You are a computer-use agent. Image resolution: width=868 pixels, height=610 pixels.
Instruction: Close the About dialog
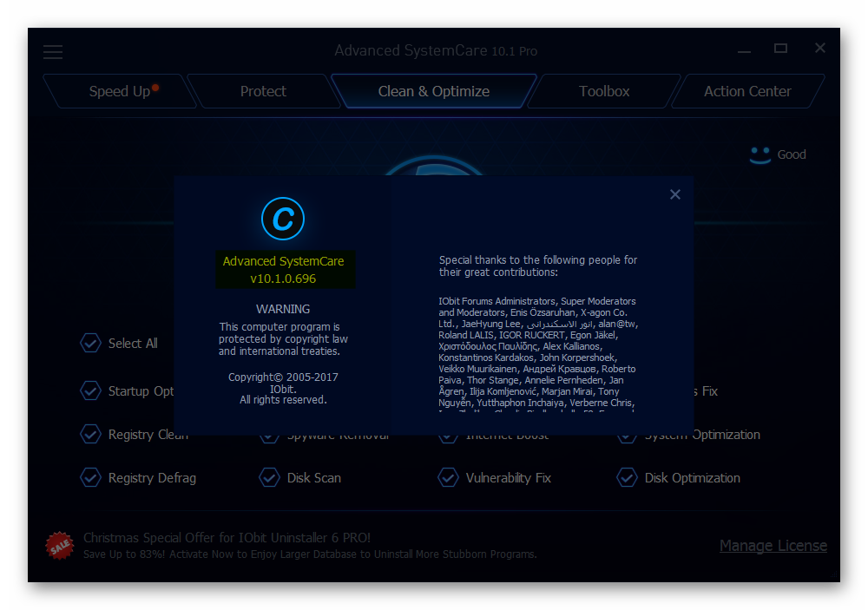[674, 194]
